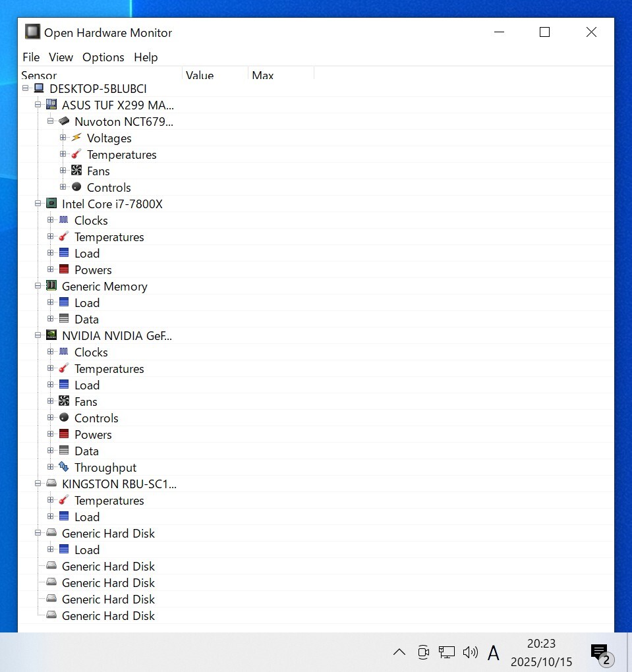Click the chip icon beside Nuvoton NCT679
632x672 pixels.
tap(64, 121)
